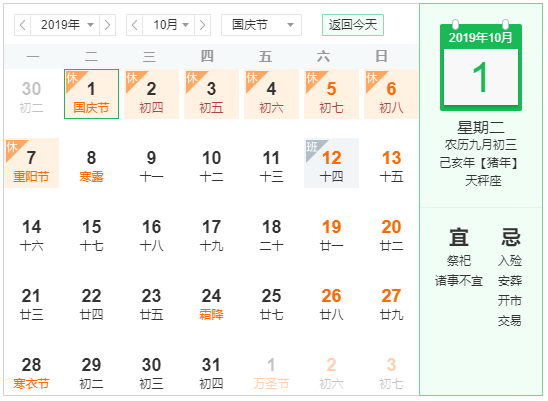Click the green 2019年10月 calendar page icon

coord(481,66)
